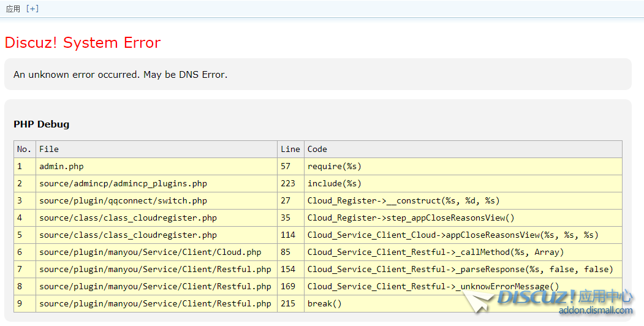Image resolution: width=644 pixels, height=326 pixels.
Task: Click line number 169
Action: tap(291, 287)
